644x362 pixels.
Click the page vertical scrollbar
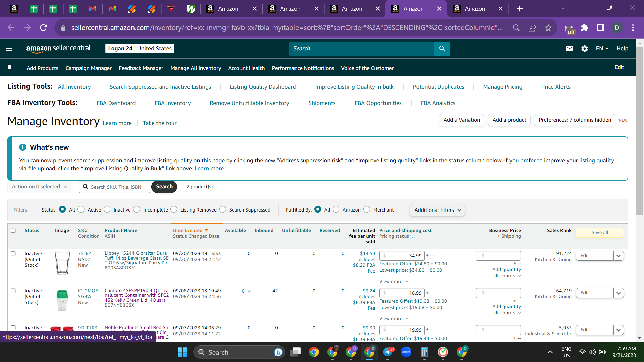point(640,131)
